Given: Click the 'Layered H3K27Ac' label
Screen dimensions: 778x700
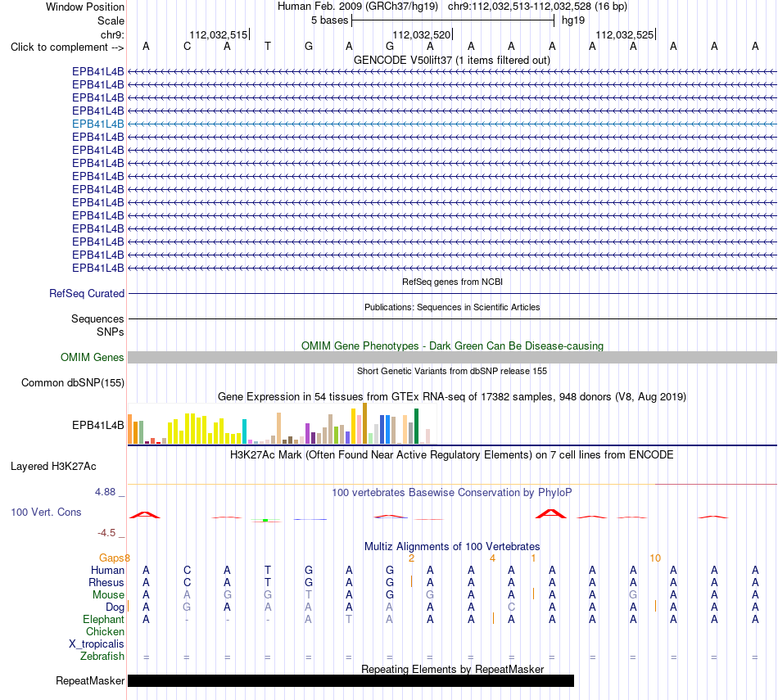Looking at the screenshot, I should (x=53, y=467).
